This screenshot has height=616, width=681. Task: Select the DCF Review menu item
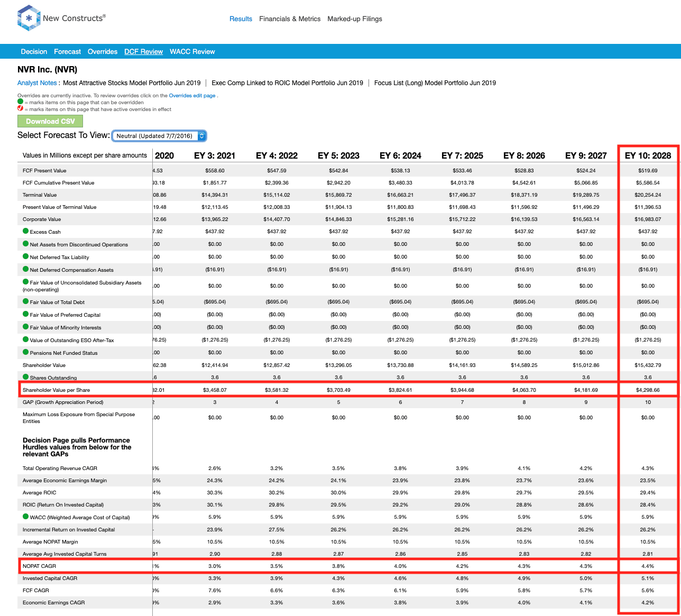click(x=143, y=51)
